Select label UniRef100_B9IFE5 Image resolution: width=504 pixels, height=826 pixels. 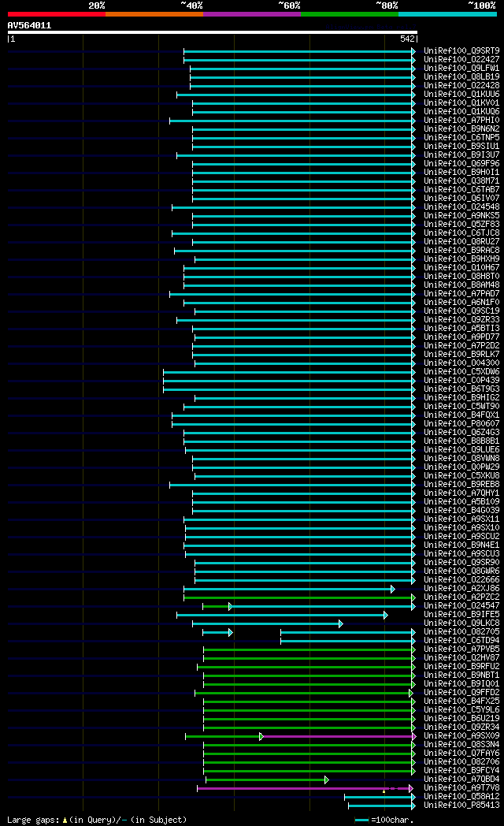tap(461, 615)
